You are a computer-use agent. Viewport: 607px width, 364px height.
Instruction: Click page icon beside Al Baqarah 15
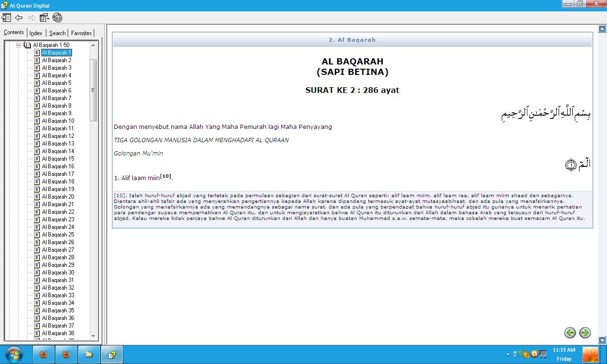pos(37,159)
